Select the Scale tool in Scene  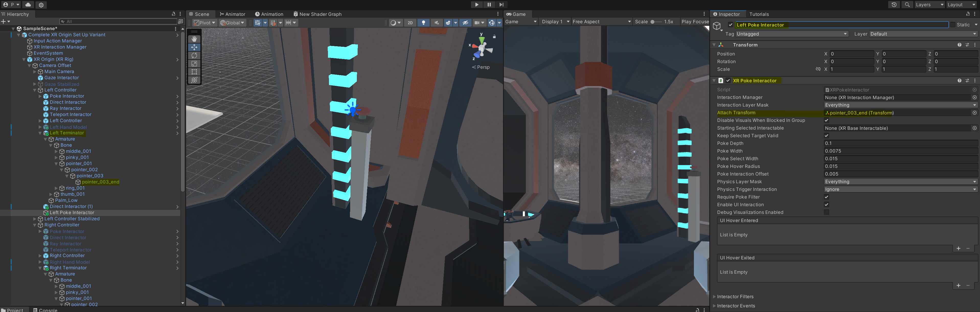point(194,64)
